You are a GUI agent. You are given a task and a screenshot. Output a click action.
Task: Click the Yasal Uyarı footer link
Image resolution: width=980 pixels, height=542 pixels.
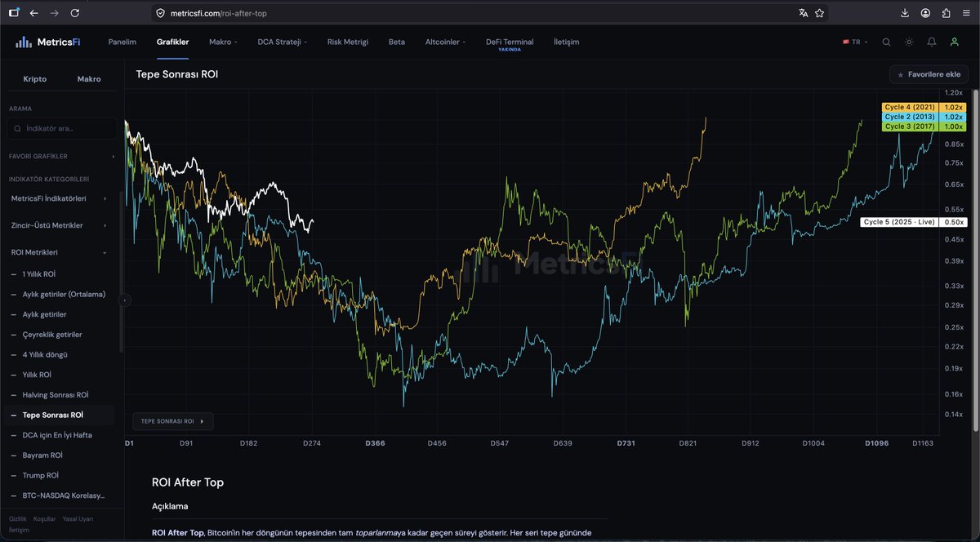click(x=78, y=519)
